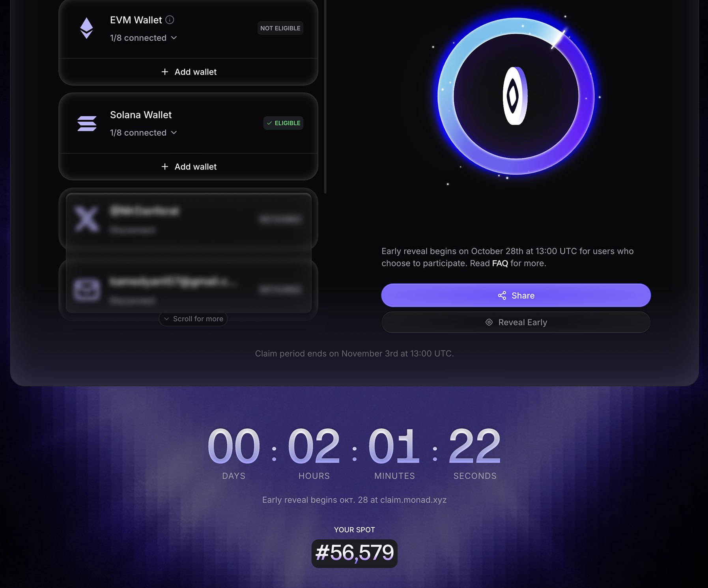
Task: Click the wallet list vertical scrollbar
Action: tap(325, 97)
